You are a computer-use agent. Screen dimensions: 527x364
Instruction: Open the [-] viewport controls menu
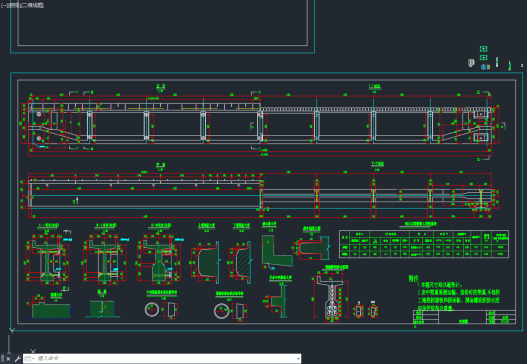(x=4, y=5)
